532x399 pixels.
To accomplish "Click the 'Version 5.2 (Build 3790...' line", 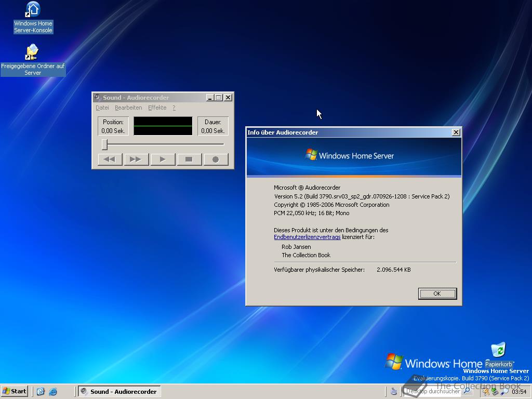I will 362,196.
